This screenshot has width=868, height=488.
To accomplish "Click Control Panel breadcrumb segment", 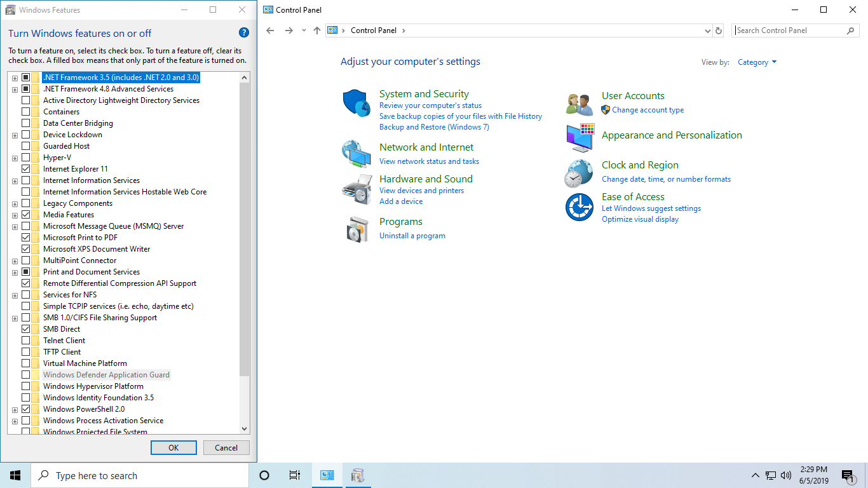I will point(374,30).
